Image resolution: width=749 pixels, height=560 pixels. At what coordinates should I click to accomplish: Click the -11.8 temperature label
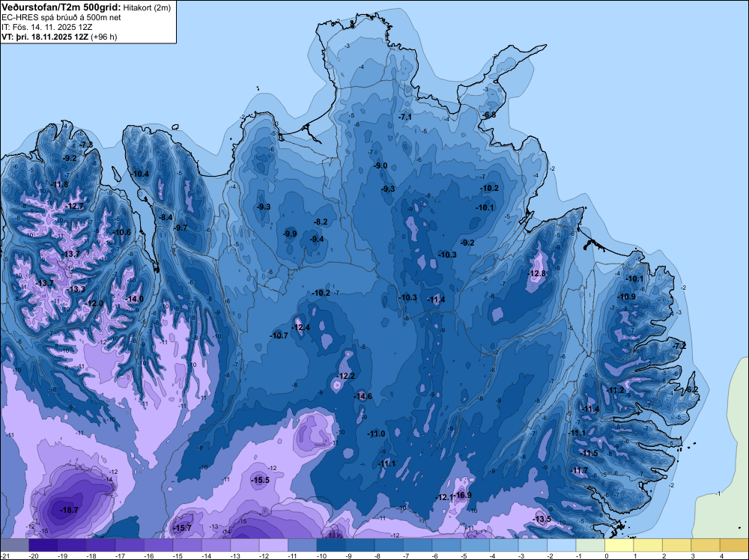pyautogui.click(x=59, y=184)
